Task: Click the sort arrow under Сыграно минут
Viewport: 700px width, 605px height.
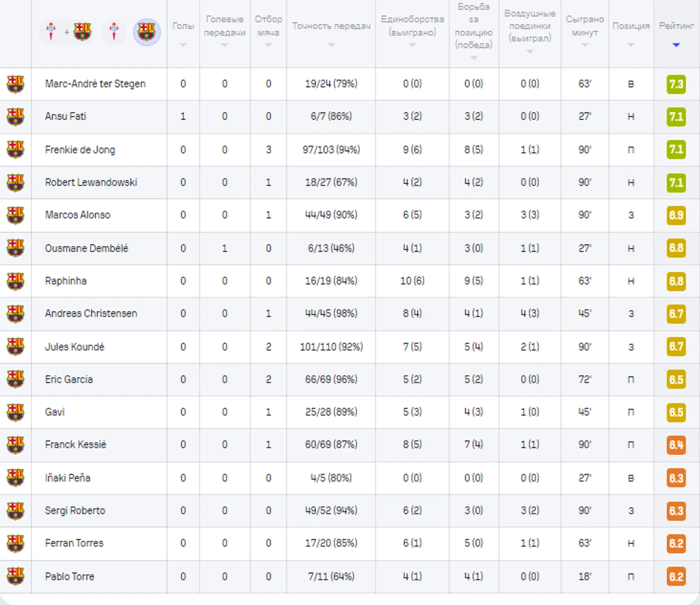Action: click(584, 45)
